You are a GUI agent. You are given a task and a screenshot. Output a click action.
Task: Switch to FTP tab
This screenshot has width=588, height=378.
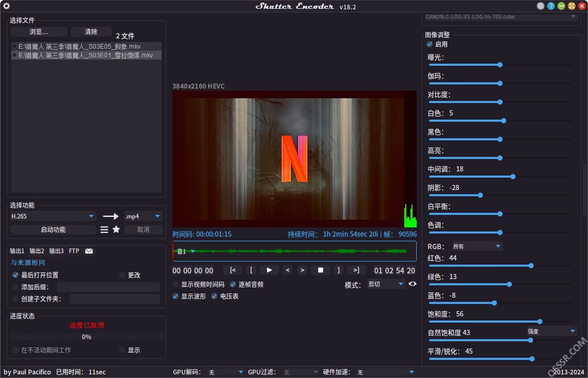coord(74,251)
